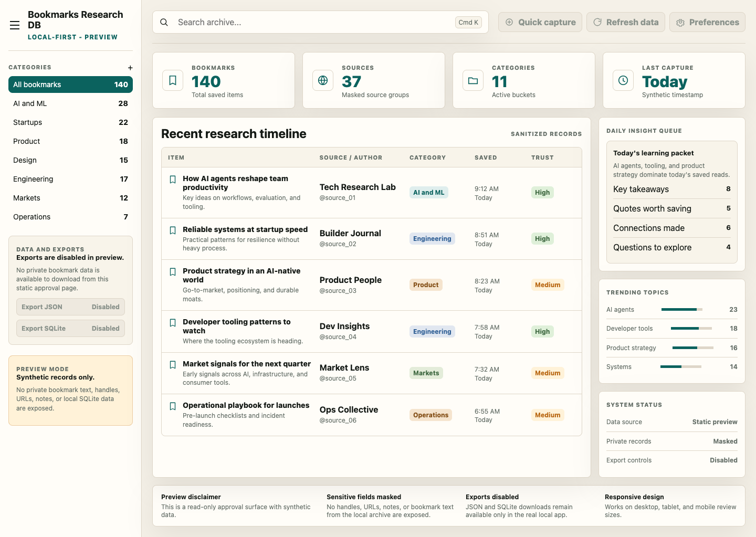Add a new category with plus icon

click(x=130, y=68)
